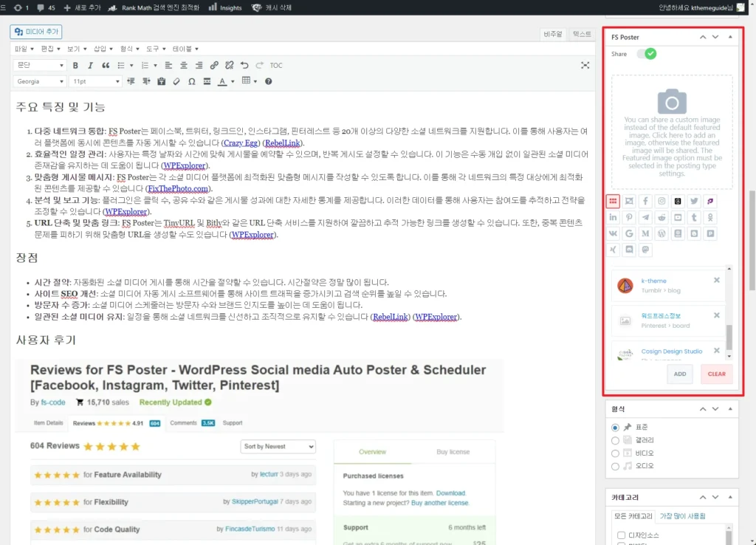The height and width of the screenshot is (545, 756).
Task: Open the 파일 menu
Action: tap(24, 49)
